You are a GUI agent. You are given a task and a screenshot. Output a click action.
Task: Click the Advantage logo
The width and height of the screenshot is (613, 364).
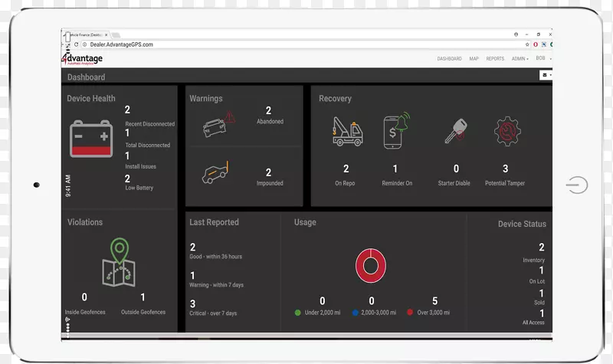[83, 60]
